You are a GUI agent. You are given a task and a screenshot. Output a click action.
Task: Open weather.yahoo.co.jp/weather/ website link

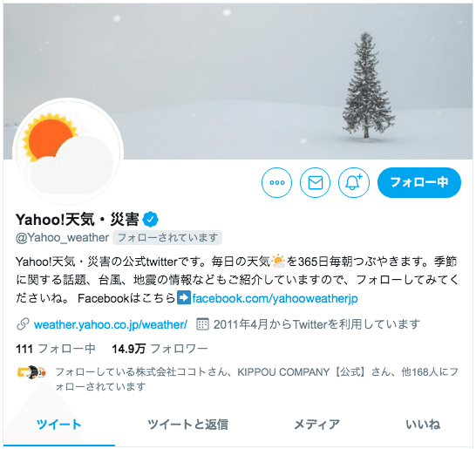coord(111,324)
